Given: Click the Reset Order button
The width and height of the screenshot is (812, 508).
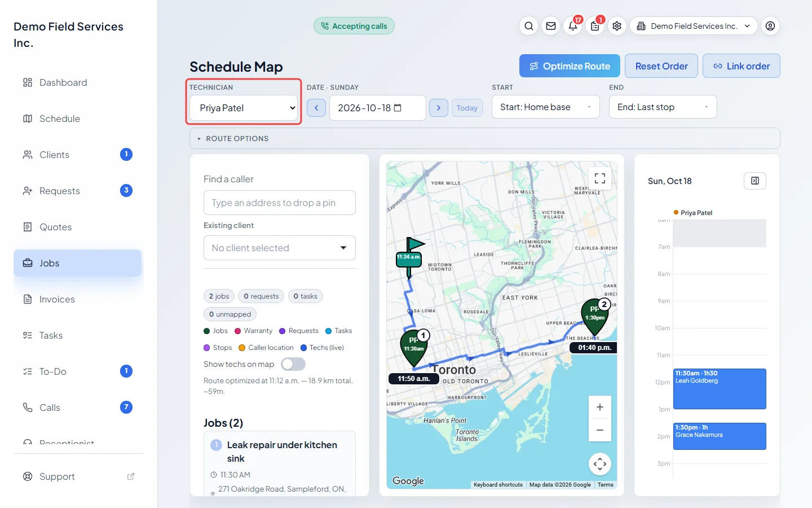Looking at the screenshot, I should 661,66.
